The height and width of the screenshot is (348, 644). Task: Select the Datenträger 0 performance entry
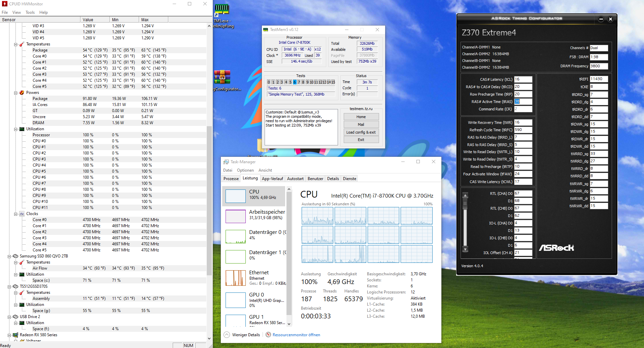point(254,236)
